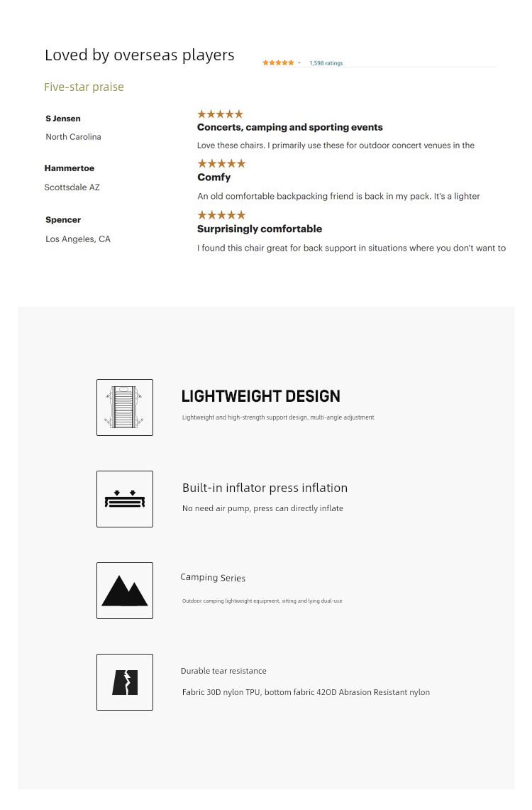Click the built-in inflator press icon
Screen dimensions: 532x810
pos(125,499)
